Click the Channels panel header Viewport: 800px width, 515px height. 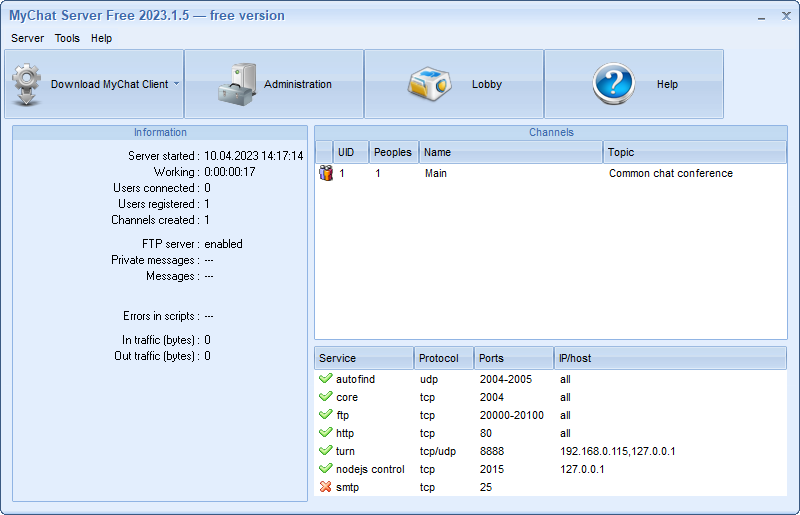click(x=551, y=132)
